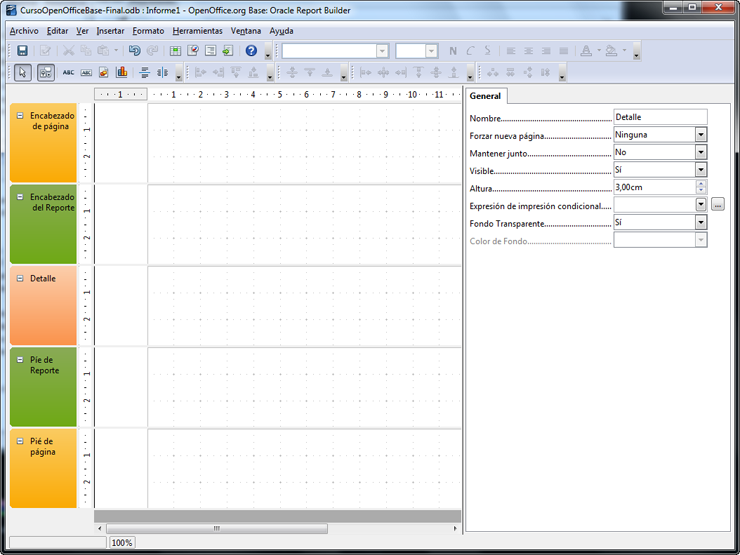
Task: Insert a Label field (ABC icon)
Action: click(x=68, y=72)
